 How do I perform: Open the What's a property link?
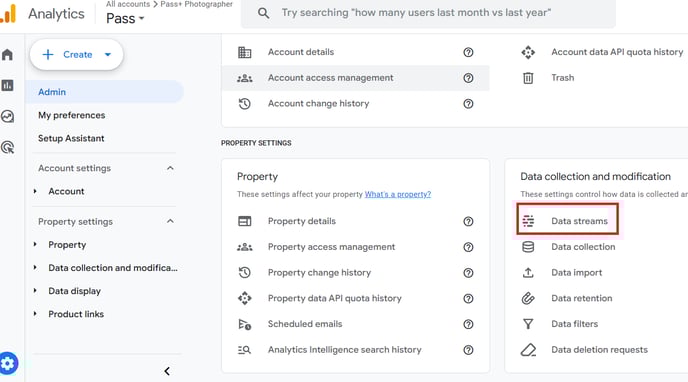pos(398,194)
